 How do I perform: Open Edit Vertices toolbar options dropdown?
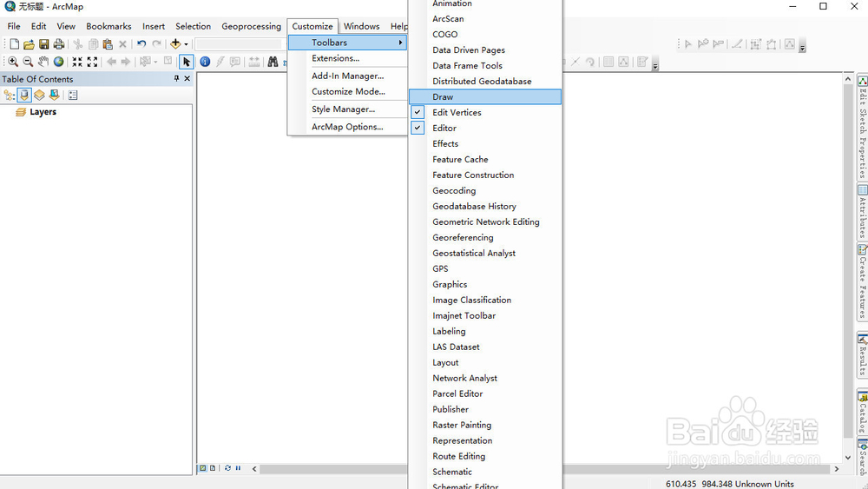[x=803, y=48]
